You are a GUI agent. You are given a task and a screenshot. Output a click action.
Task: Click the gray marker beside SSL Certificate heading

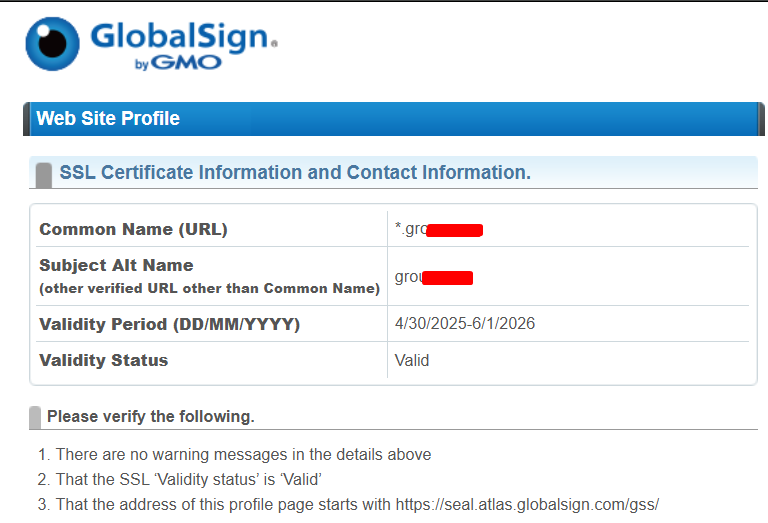[x=43, y=174]
